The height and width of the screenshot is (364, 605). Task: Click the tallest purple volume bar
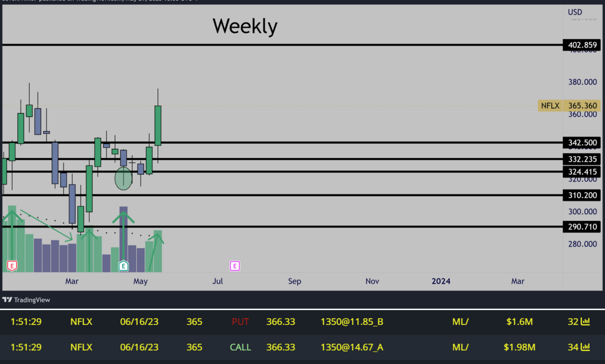tap(124, 239)
